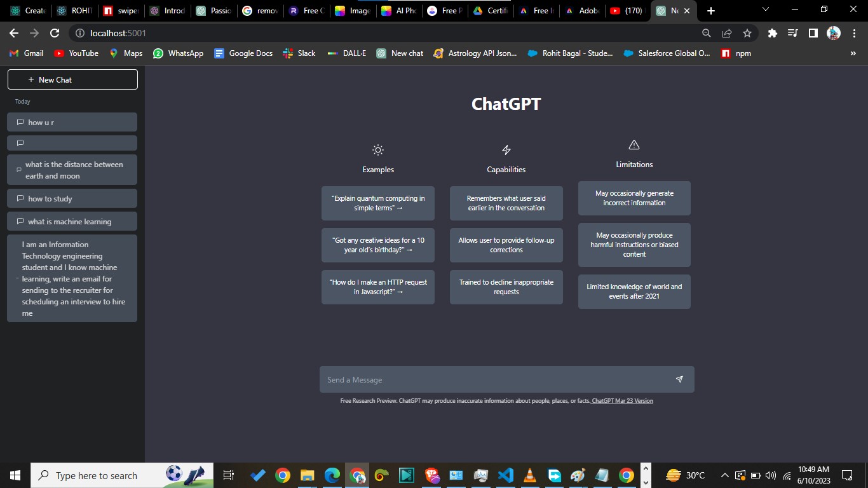
Task: Switch to the ROHIT browser tab
Action: 74,11
